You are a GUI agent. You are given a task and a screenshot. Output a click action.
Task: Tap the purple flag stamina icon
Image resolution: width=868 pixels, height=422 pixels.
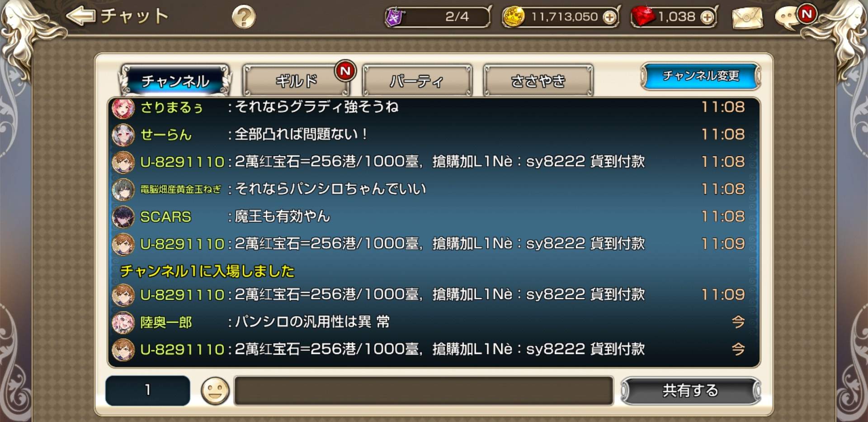[394, 17]
